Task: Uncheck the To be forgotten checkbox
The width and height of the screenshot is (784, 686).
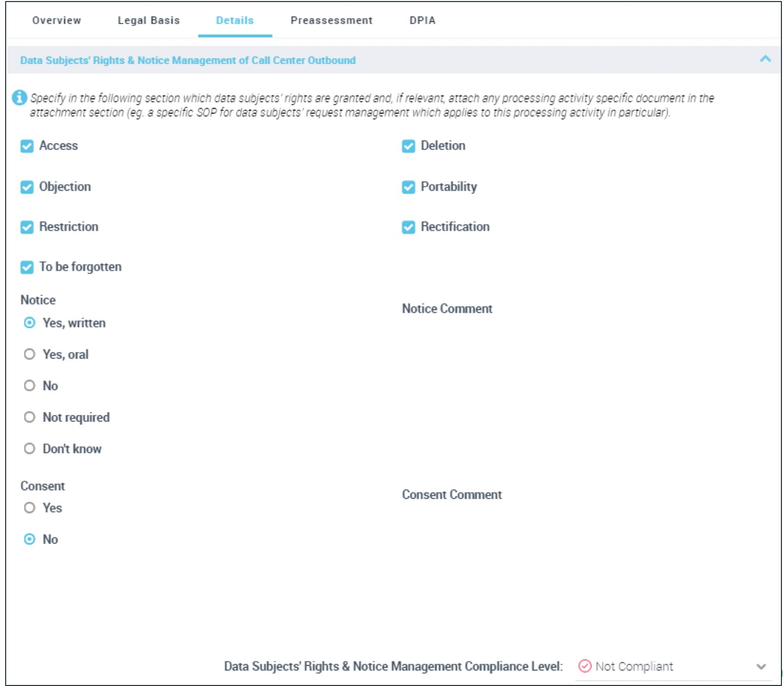Action: pyautogui.click(x=27, y=267)
